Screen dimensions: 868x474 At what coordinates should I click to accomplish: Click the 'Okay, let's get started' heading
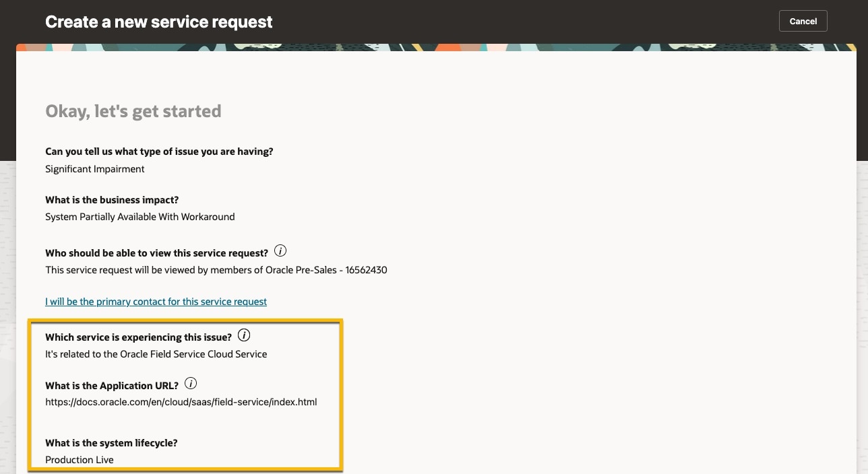(x=133, y=111)
